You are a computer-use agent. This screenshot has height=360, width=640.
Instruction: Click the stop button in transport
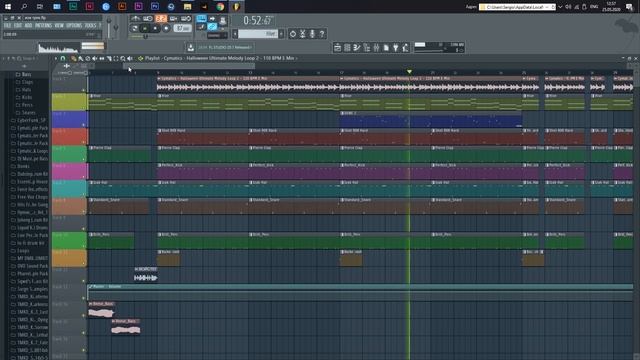(x=155, y=29)
